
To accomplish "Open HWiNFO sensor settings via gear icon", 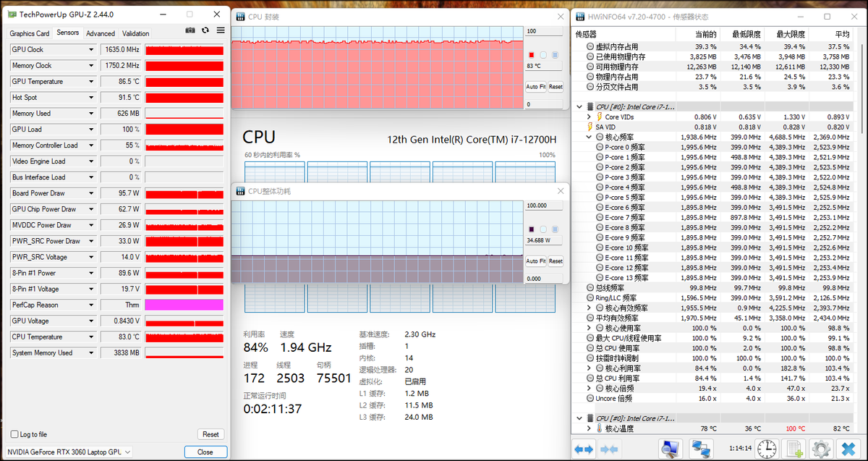I will tap(820, 449).
